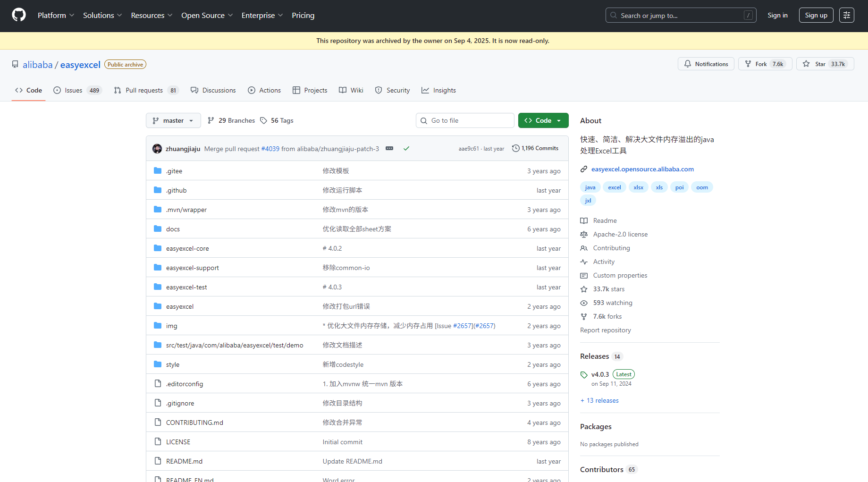Image resolution: width=868 pixels, height=482 pixels.
Task: Select the java topic tag
Action: [590, 187]
